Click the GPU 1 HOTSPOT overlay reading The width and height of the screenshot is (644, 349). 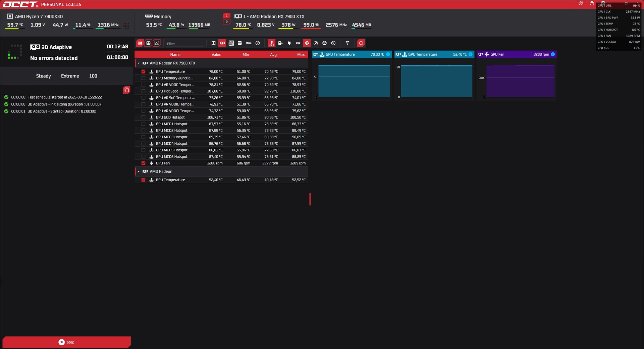(x=619, y=30)
